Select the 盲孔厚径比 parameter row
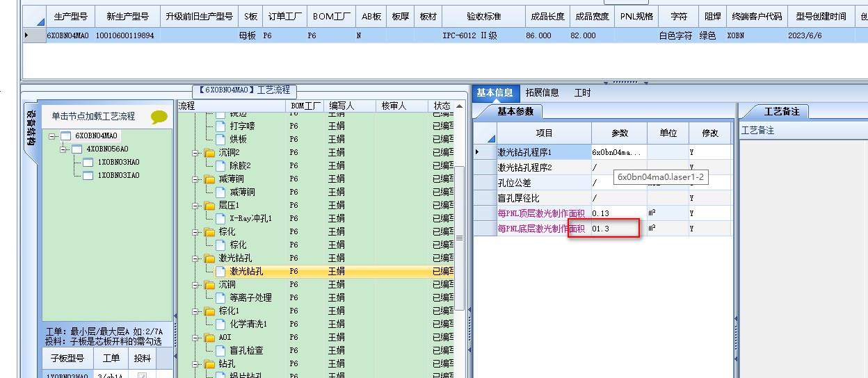 [x=603, y=198]
